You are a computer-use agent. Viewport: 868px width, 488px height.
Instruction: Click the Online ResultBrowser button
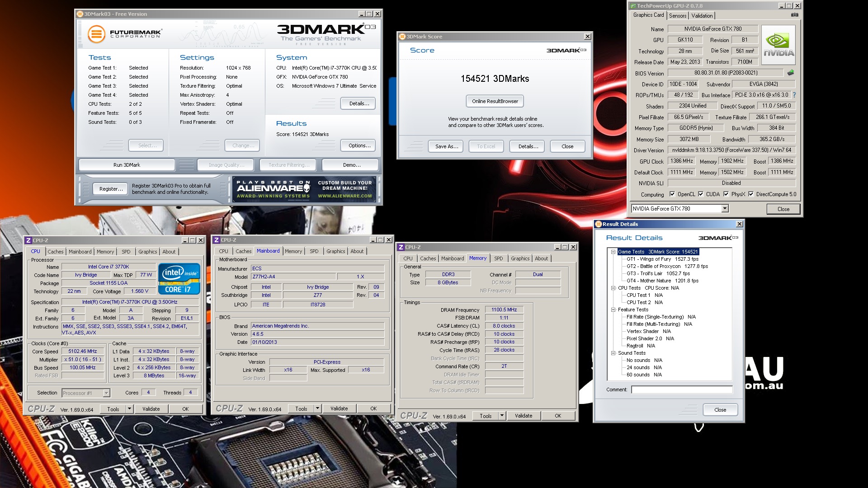coord(495,101)
